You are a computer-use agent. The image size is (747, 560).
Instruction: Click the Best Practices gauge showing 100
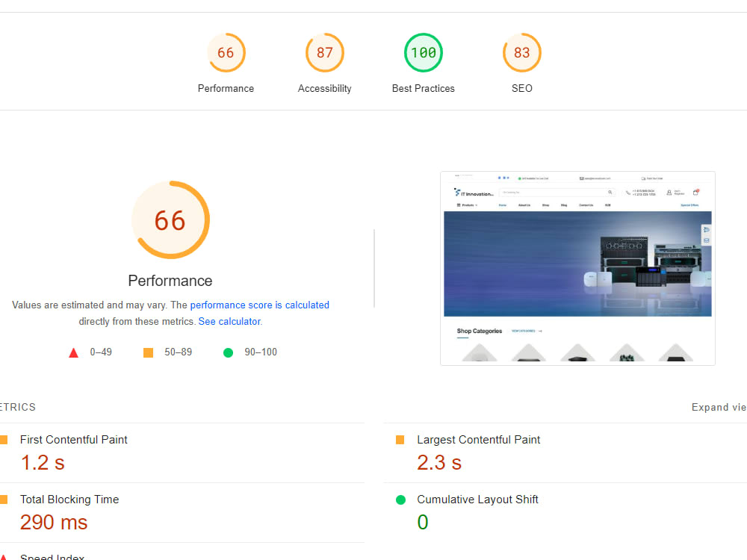coord(424,52)
